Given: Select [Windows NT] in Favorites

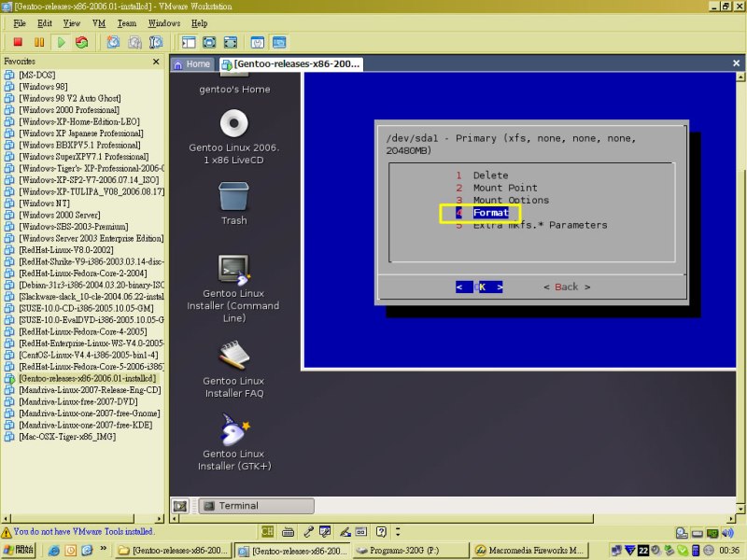Looking at the screenshot, I should (44, 203).
